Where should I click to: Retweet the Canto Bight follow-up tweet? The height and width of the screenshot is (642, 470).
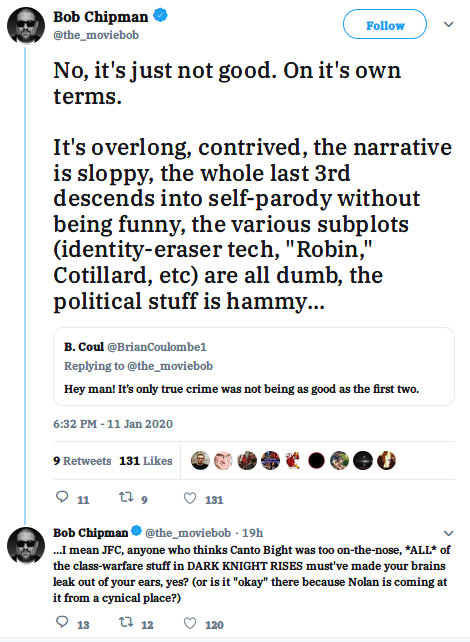(x=126, y=622)
